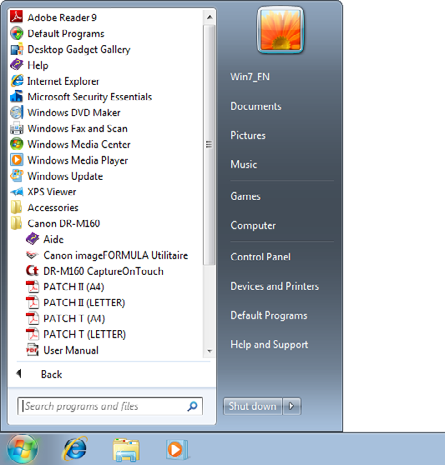Open PATCH T (LETTER) PDF icon

[32, 334]
